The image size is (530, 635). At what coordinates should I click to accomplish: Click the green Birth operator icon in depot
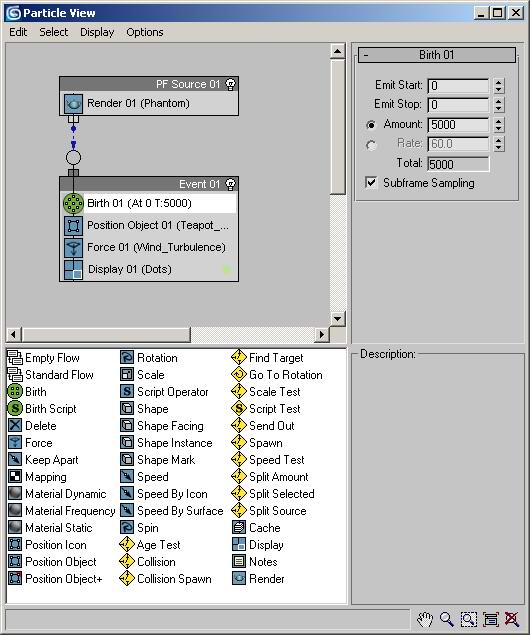click(x=15, y=392)
